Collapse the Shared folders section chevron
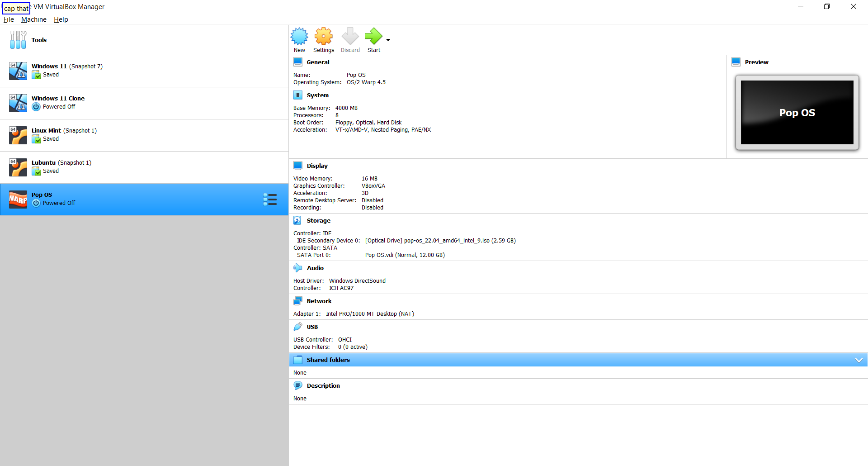The image size is (868, 466). [859, 360]
